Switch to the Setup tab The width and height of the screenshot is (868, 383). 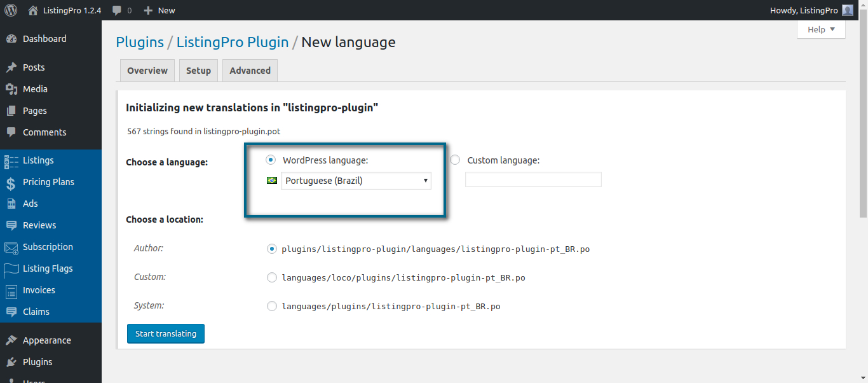click(198, 71)
